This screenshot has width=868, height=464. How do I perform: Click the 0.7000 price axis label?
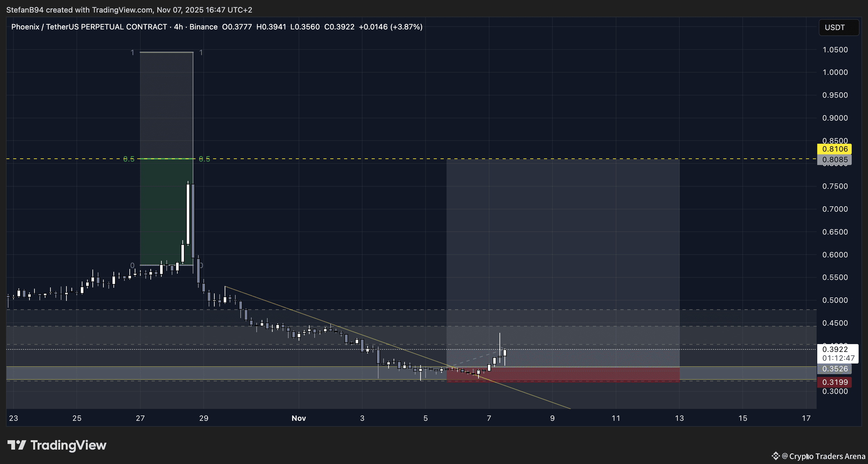click(x=835, y=209)
